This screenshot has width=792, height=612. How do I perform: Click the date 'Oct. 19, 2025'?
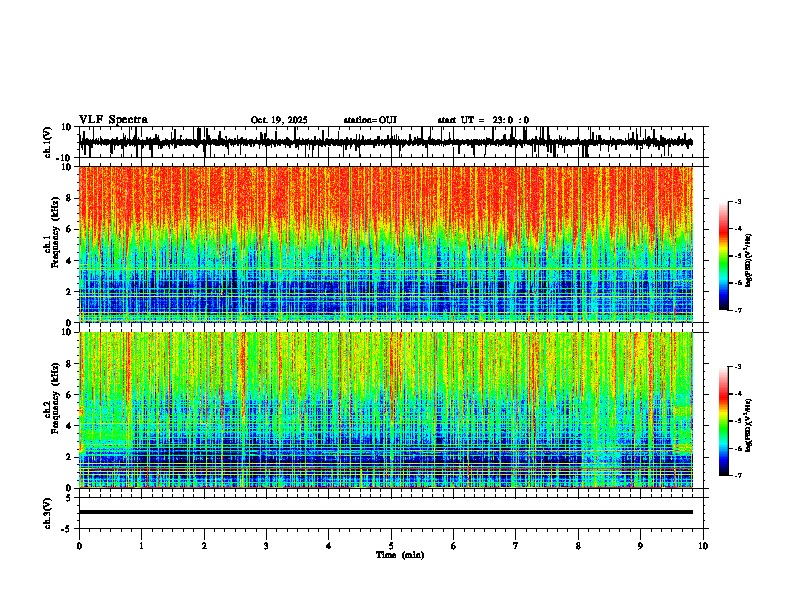(279, 120)
